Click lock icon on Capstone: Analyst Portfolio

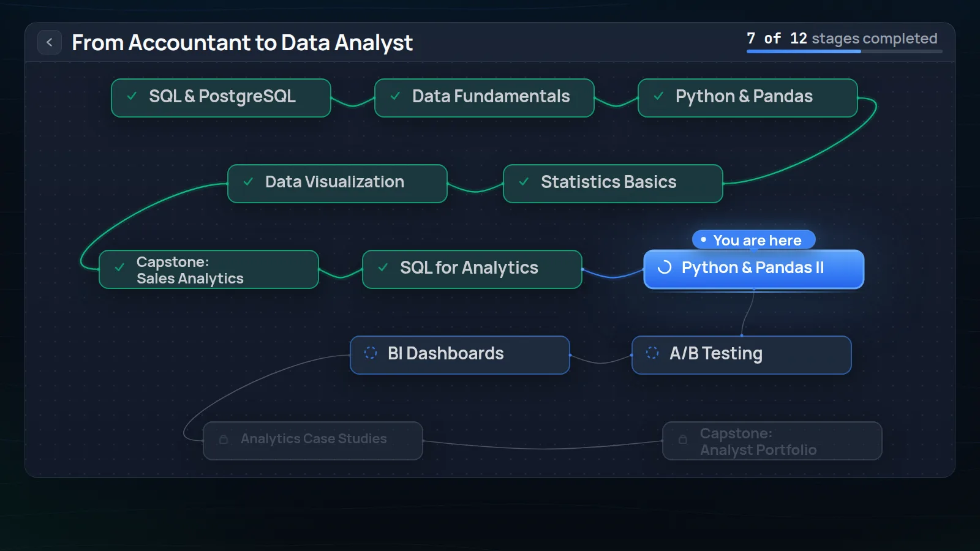(683, 439)
